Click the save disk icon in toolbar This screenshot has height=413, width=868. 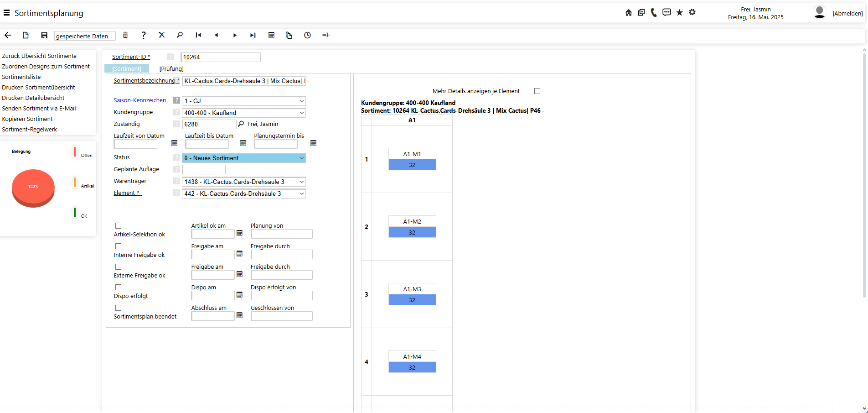(44, 35)
